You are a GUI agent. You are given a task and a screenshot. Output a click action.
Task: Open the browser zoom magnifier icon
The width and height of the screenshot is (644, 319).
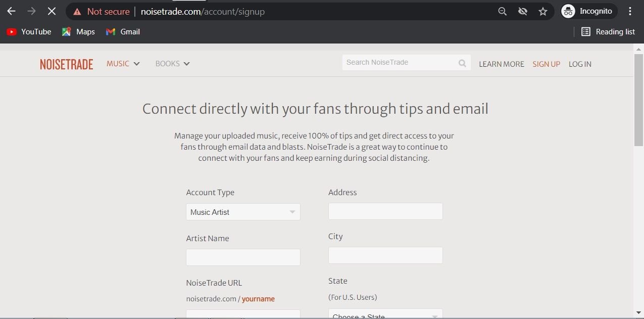tap(502, 11)
